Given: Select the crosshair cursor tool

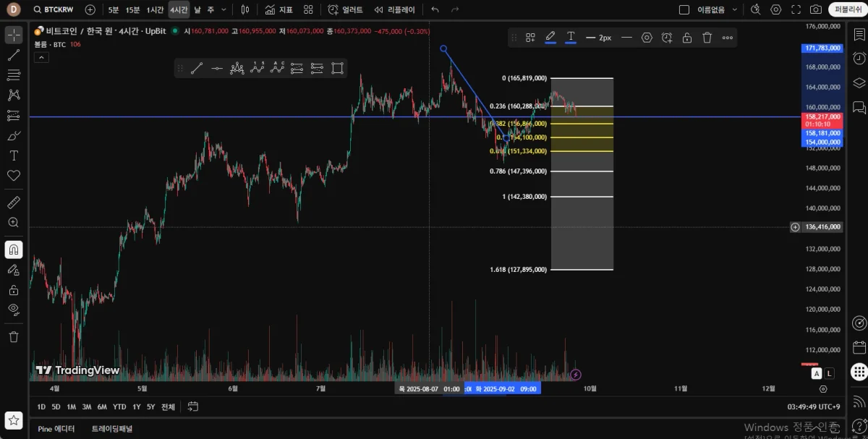Looking at the screenshot, I should [13, 35].
